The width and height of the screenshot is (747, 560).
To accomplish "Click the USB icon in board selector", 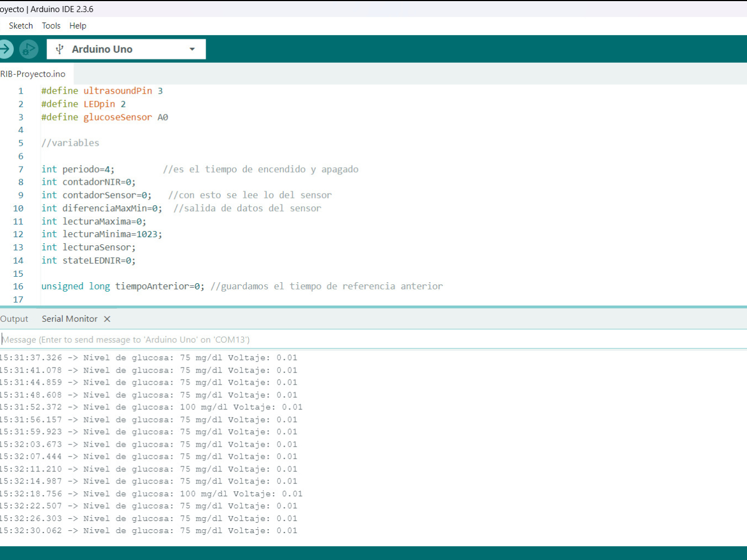I will point(60,49).
